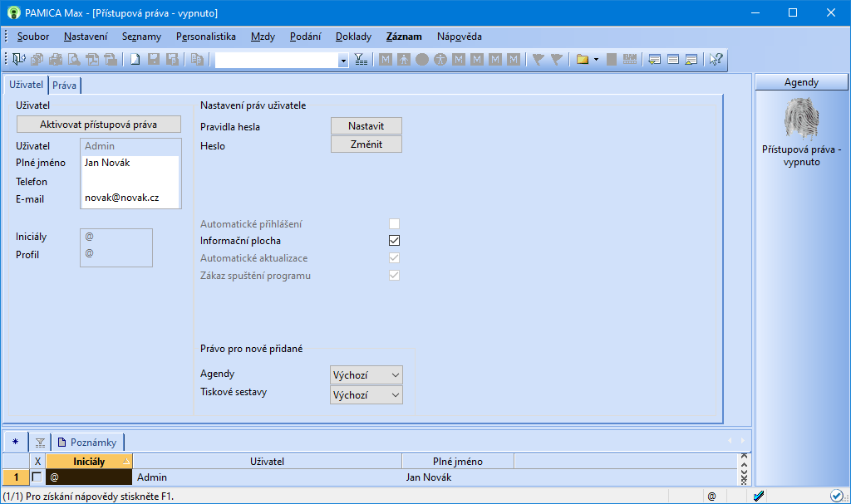The height and width of the screenshot is (504, 851).
Task: Click the asterisk tab above the table
Action: click(x=15, y=443)
